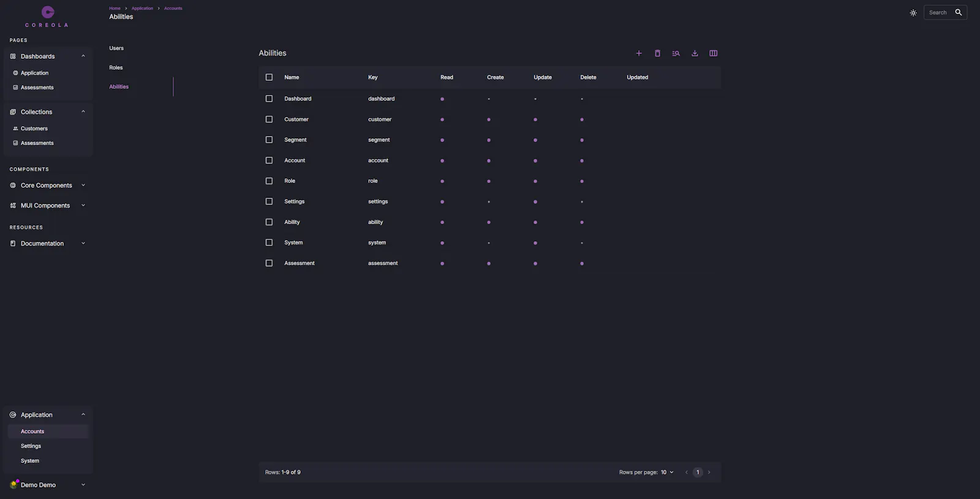Open Accounts in the sidebar menu
This screenshot has width=980, height=499.
[x=48, y=432]
